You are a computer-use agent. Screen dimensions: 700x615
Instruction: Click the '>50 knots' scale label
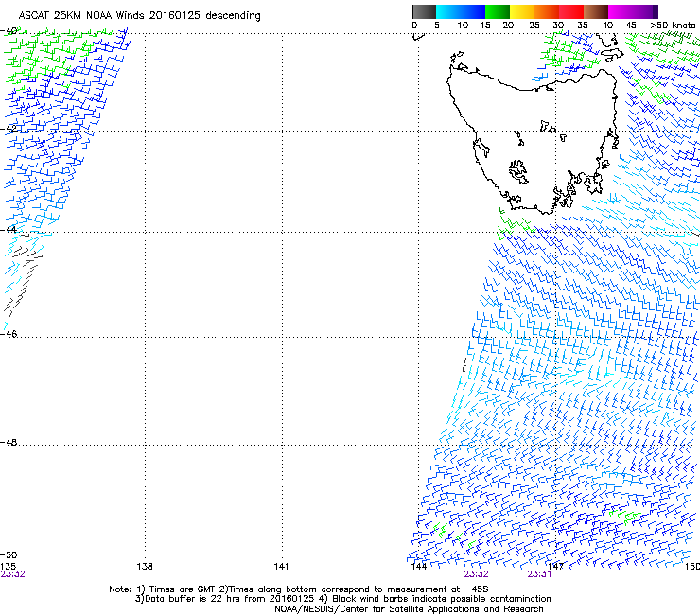[x=673, y=26]
